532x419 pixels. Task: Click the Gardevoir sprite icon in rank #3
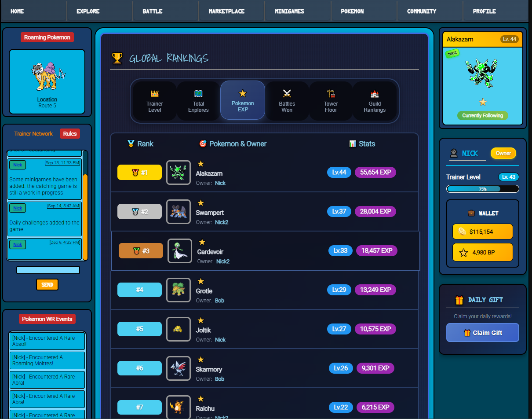179,251
